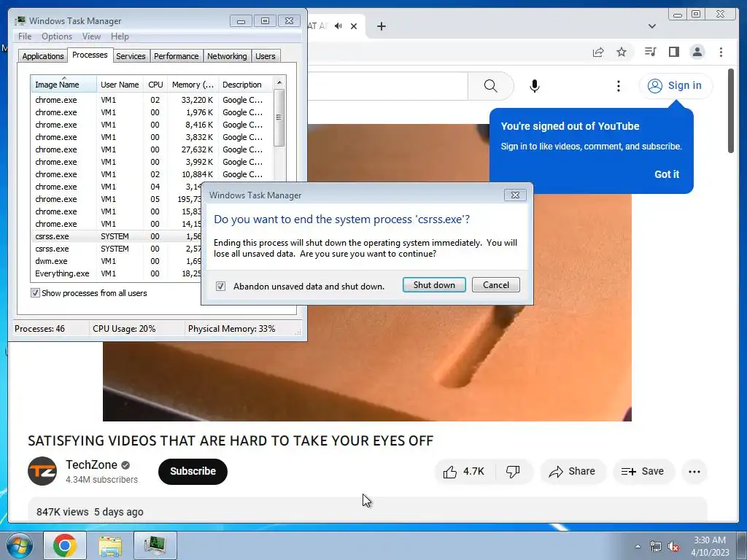Image resolution: width=747 pixels, height=560 pixels.
Task: Click YouTube search magnifier button
Action: 491,86
